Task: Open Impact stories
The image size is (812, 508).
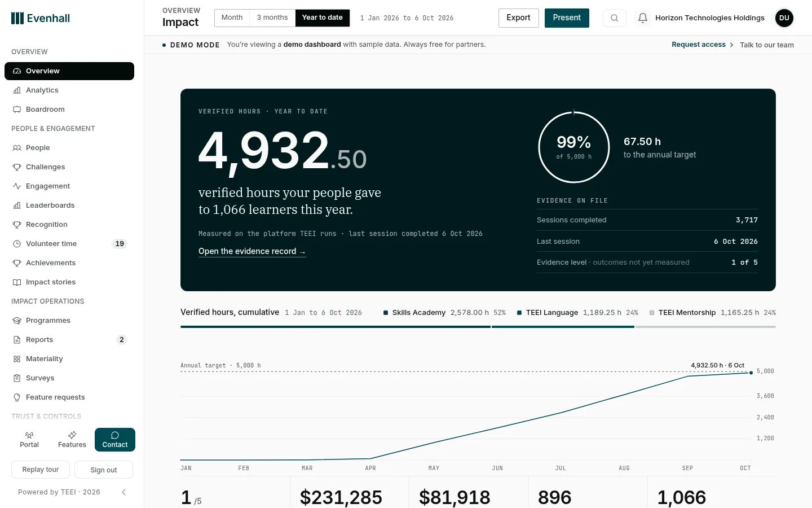Action: (69, 282)
